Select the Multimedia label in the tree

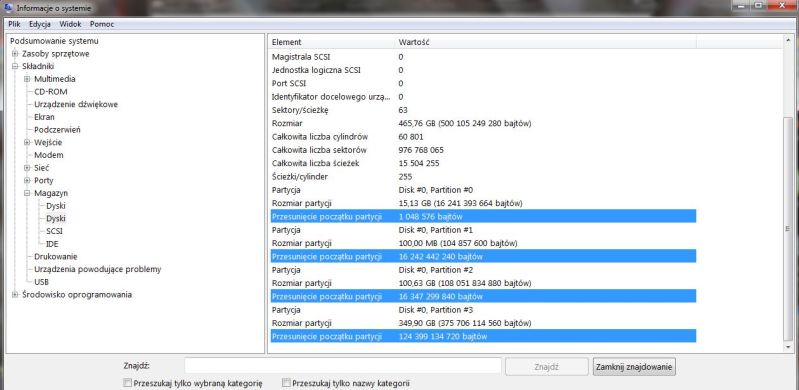[55, 79]
